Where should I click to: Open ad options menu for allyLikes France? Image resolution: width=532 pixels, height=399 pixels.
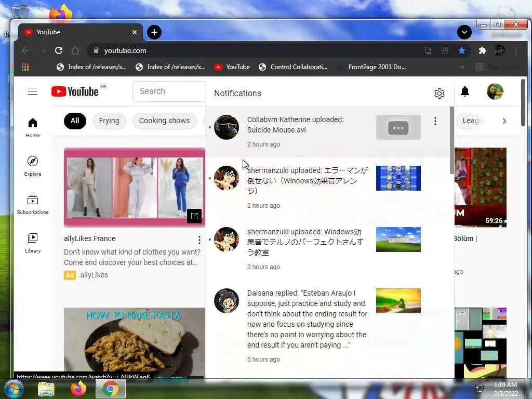[x=199, y=240]
